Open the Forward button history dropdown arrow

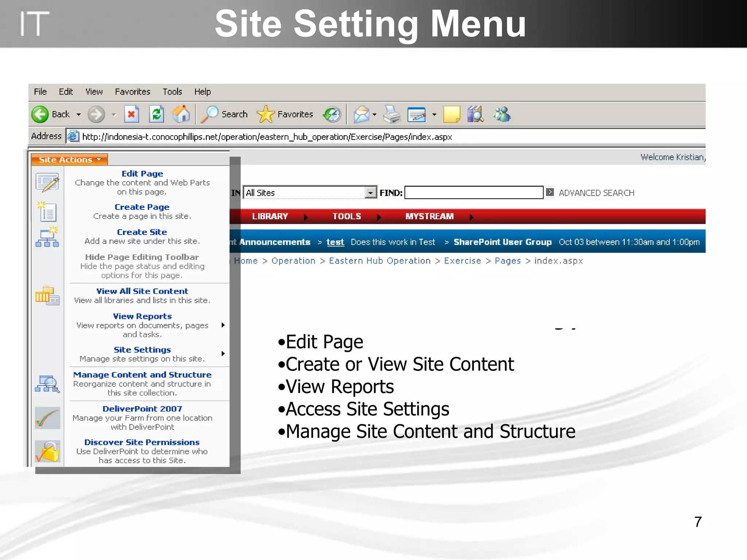pos(114,114)
